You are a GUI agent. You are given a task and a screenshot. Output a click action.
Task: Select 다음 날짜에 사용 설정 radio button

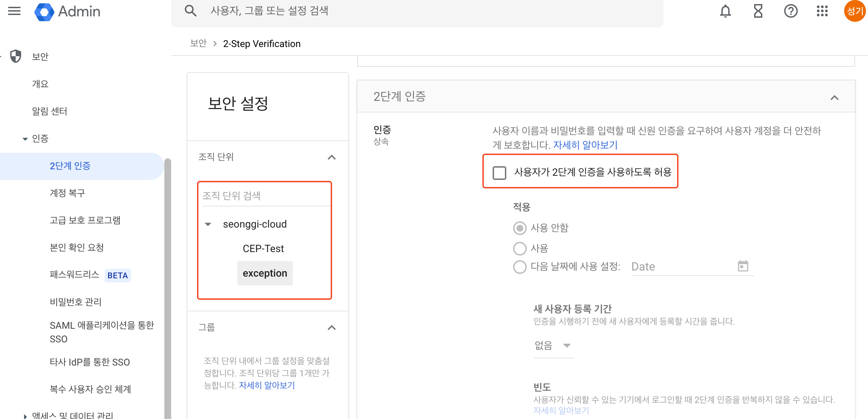click(520, 266)
